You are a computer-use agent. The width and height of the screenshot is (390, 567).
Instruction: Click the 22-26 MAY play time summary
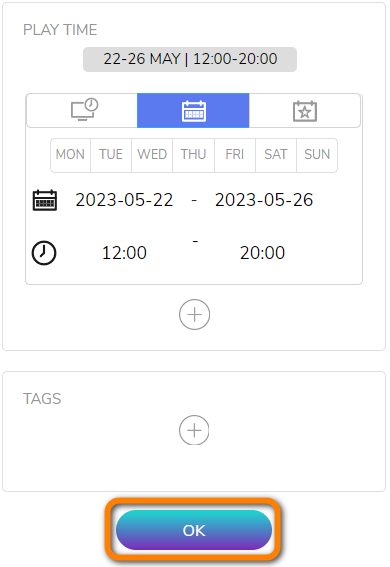[x=190, y=59]
